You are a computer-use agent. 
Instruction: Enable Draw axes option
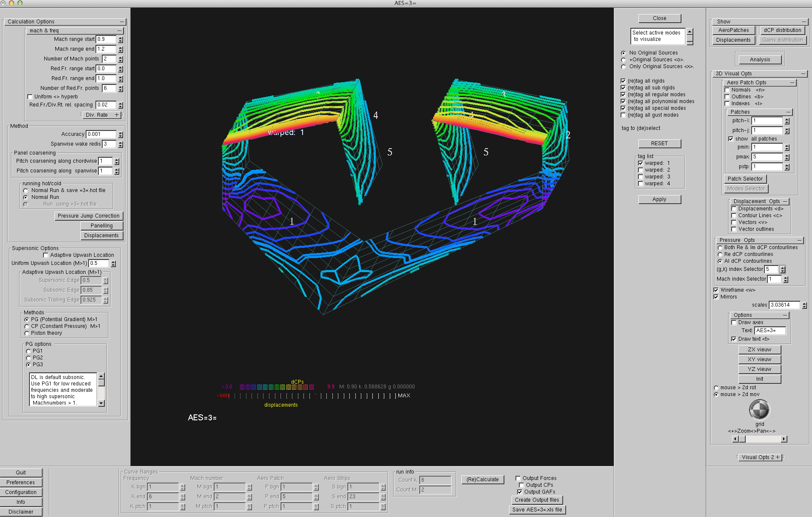coord(734,322)
